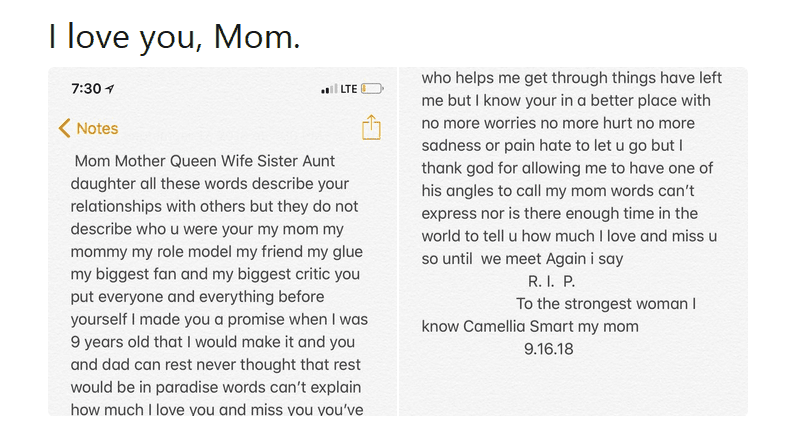Click the 7:30 clock in status bar

(x=86, y=89)
